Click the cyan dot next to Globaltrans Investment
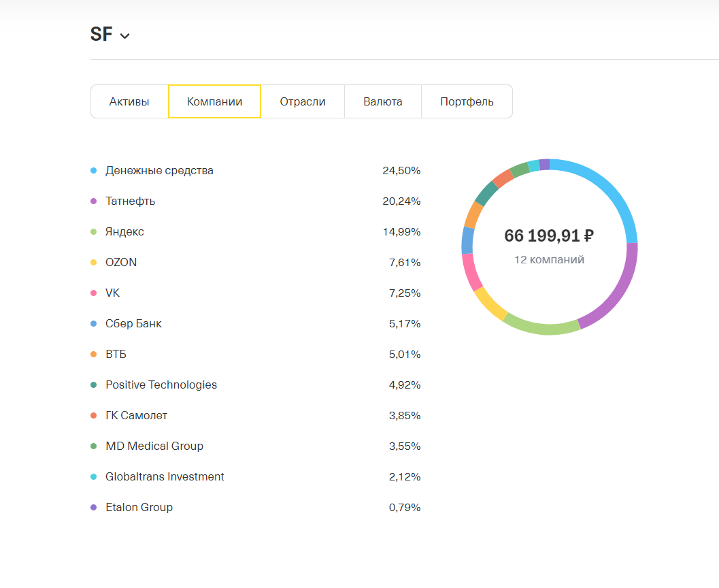Viewport: 719px width, 588px height. (x=94, y=476)
